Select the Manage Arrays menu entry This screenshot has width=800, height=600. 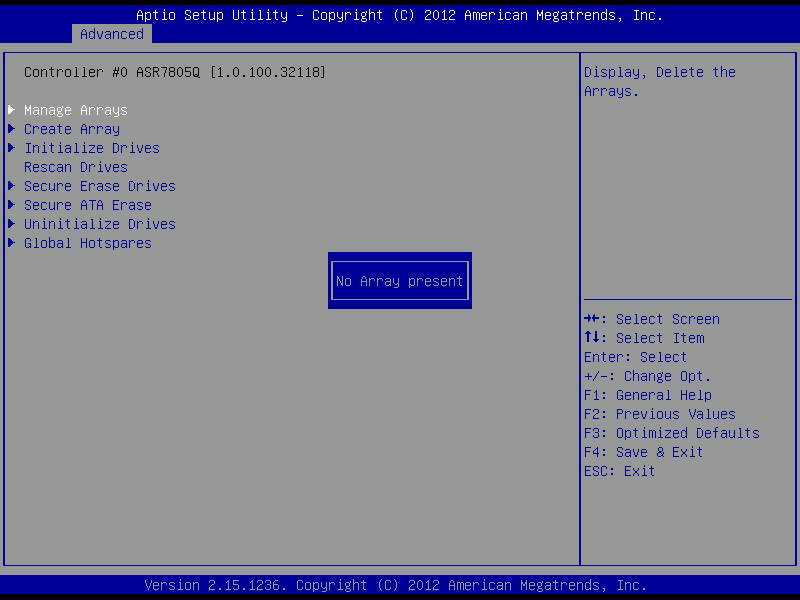click(x=76, y=110)
